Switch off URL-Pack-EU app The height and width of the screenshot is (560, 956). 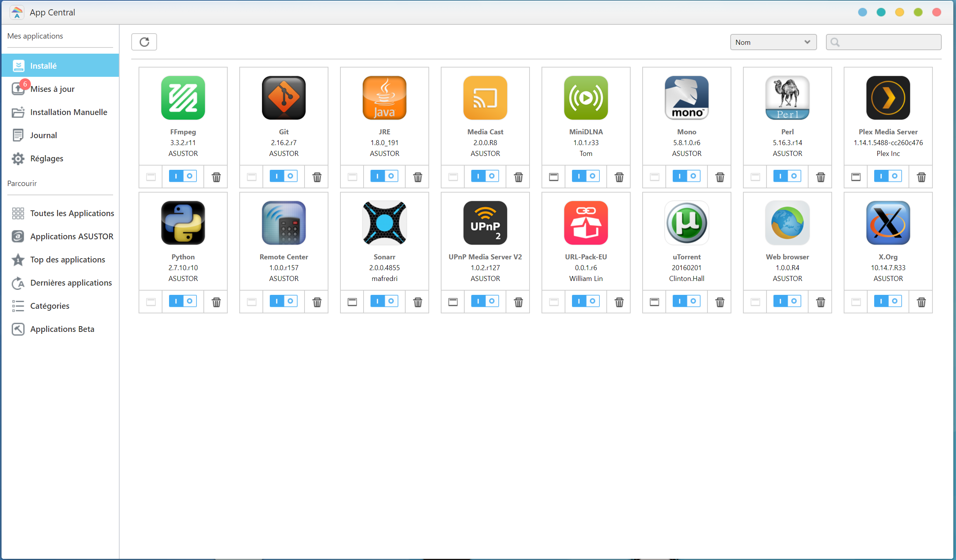(586, 301)
